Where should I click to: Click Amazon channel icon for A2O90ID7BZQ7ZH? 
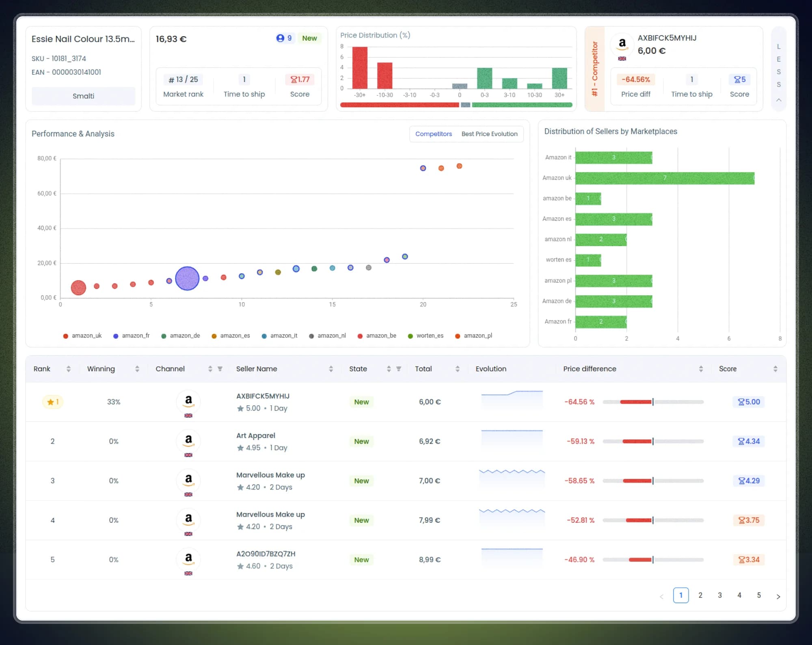(x=188, y=558)
